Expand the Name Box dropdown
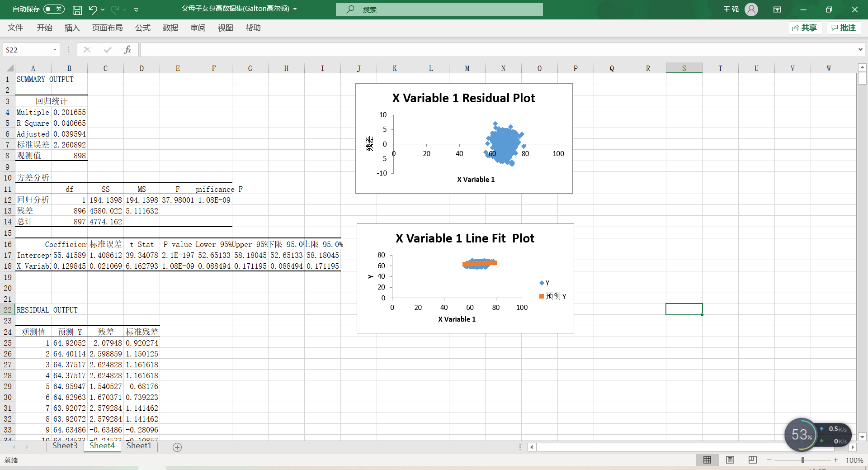Image resolution: width=868 pixels, height=470 pixels. point(55,50)
